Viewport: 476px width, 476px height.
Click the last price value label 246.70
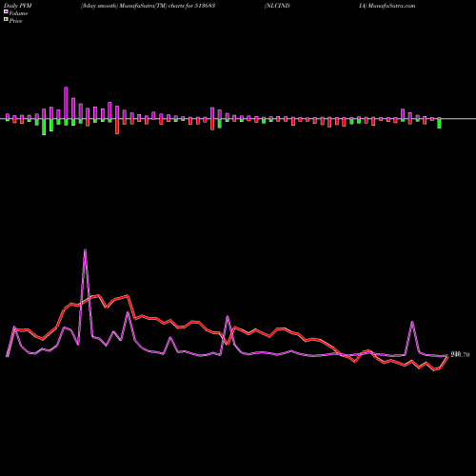click(460, 355)
